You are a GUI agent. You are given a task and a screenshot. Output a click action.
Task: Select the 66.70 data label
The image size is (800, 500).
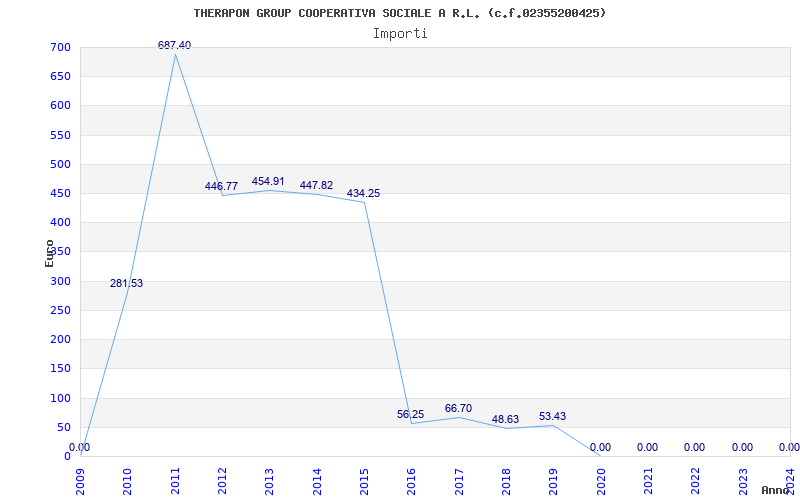458,408
